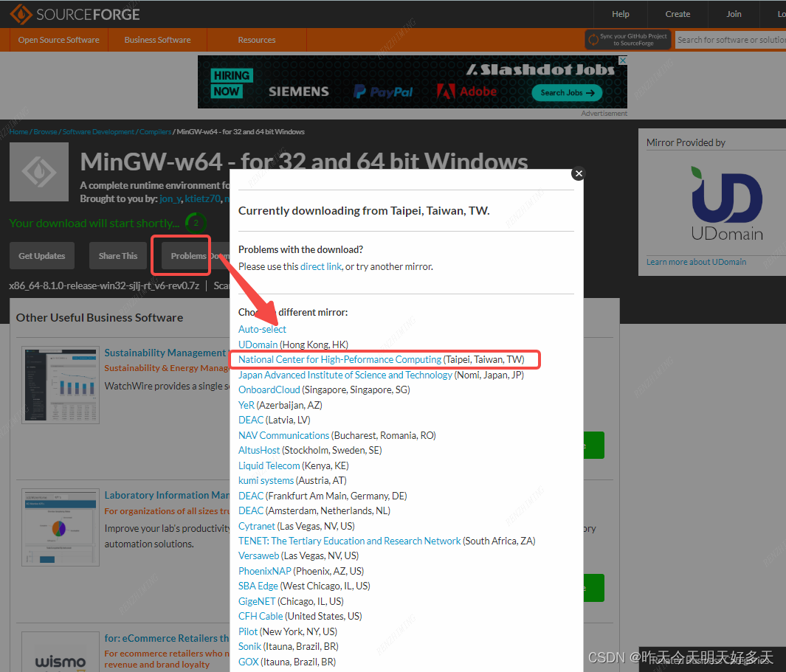Click the wismo logo thumbnail
This screenshot has height=672, width=786.
[x=61, y=652]
